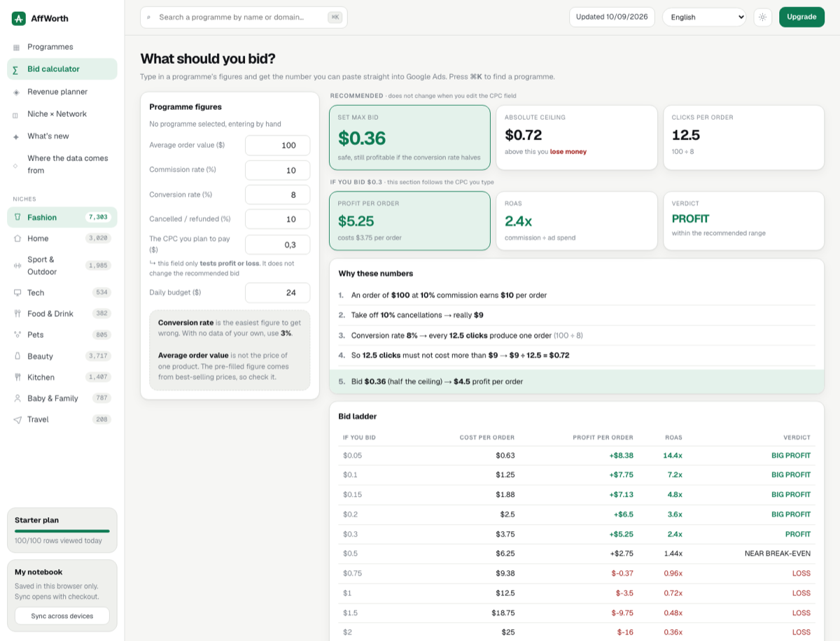This screenshot has height=641, width=840.
Task: Click the ⌘K shortcut badge
Action: click(x=335, y=17)
